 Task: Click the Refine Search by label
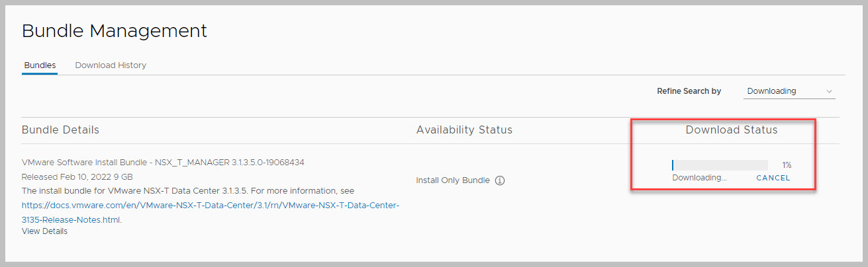pos(689,91)
